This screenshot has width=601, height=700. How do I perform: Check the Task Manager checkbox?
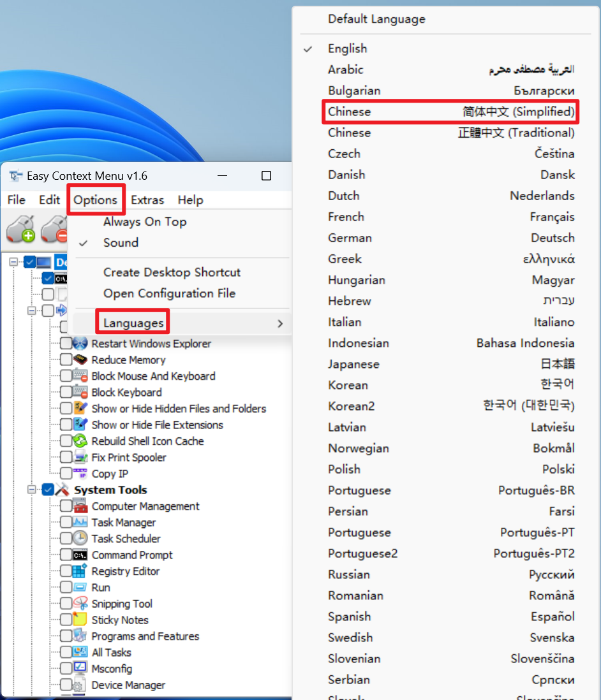tap(66, 522)
